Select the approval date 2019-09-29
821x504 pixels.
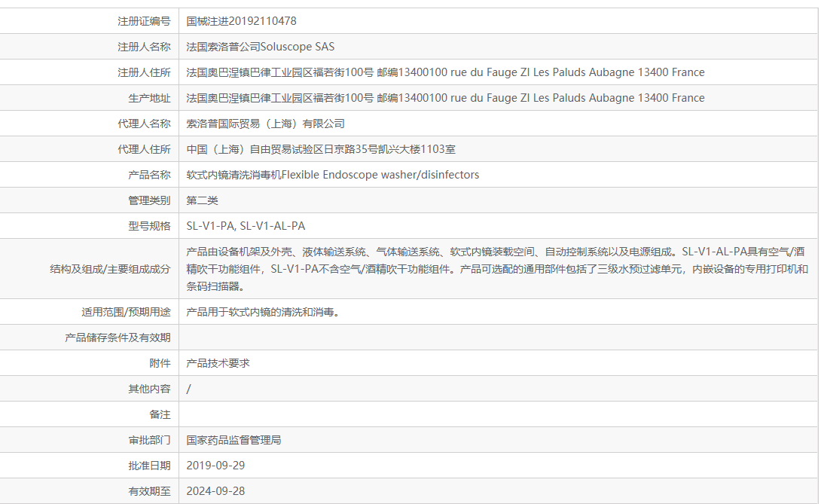coord(218,465)
